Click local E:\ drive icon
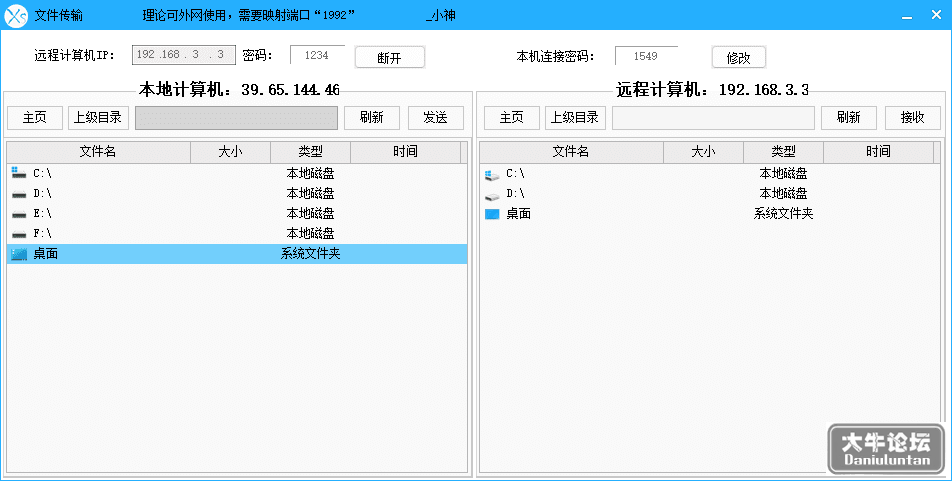 pyautogui.click(x=19, y=214)
